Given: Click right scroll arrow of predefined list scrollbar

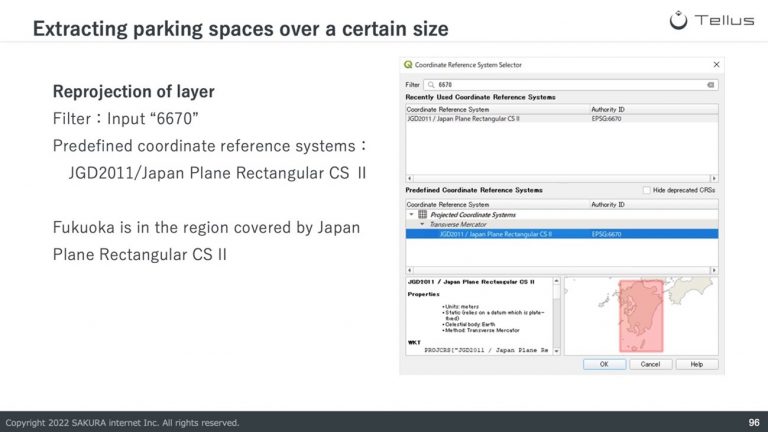Looking at the screenshot, I should tap(714, 270).
